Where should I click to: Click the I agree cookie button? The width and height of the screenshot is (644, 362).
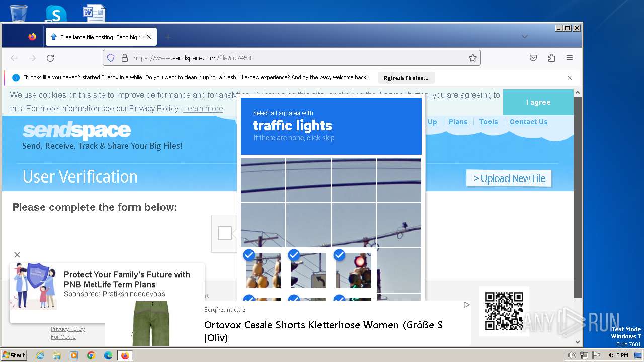coord(538,102)
